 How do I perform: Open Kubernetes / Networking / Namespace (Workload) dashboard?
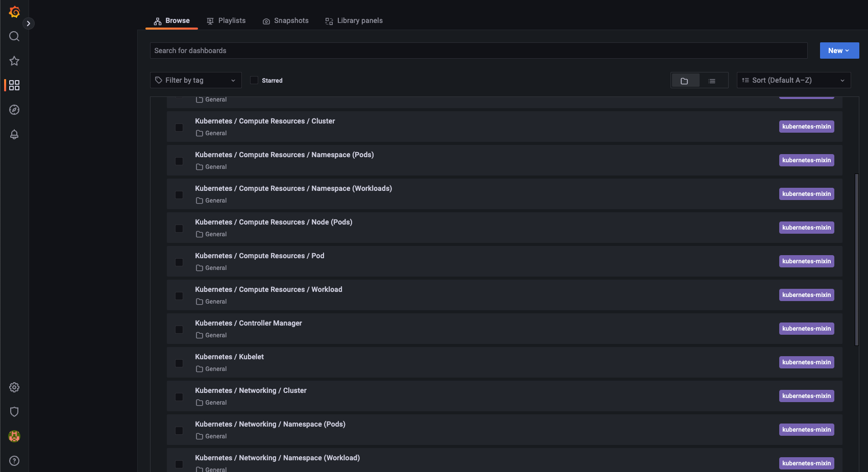pos(278,458)
